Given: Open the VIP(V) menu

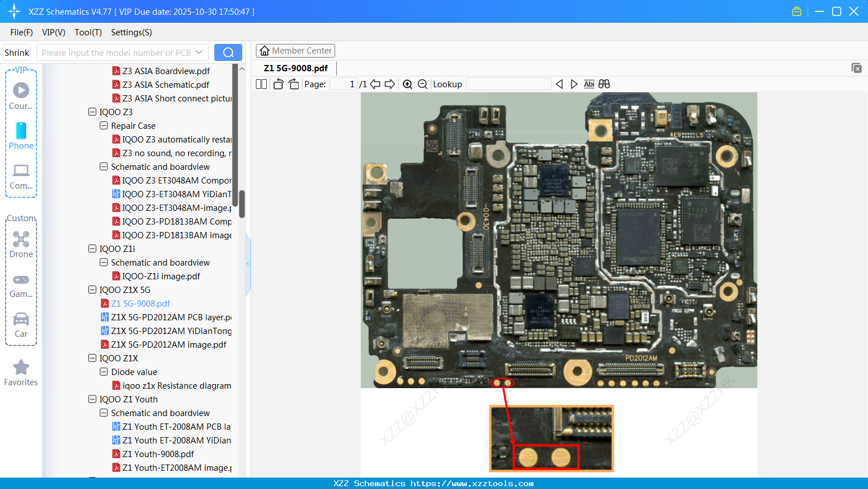Looking at the screenshot, I should 54,32.
